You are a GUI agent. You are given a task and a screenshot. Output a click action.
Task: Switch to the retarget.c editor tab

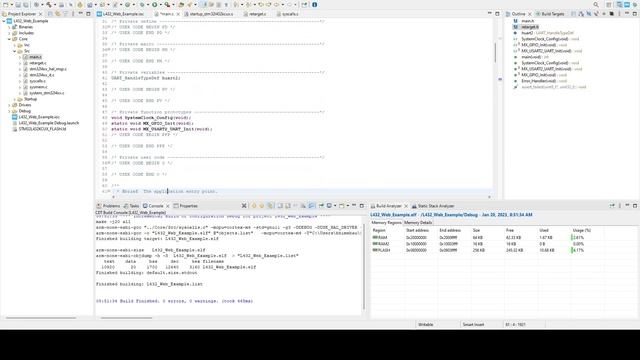point(257,14)
